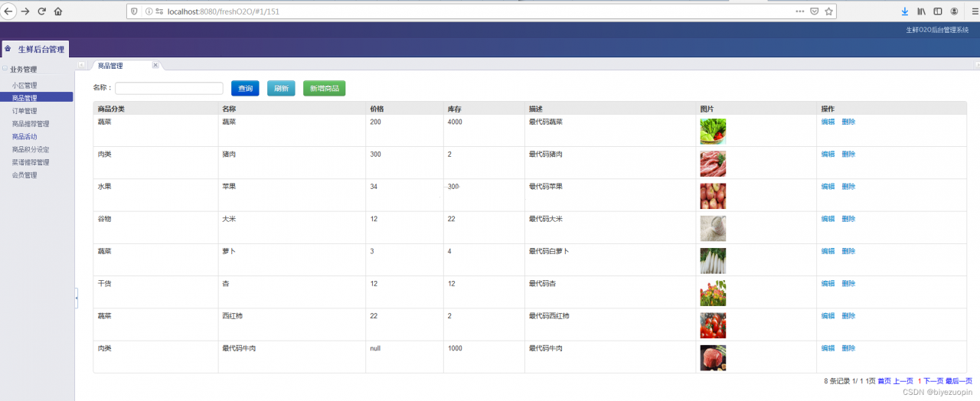The width and height of the screenshot is (980, 401).
Task: Click the blue 查询 button
Action: coord(245,89)
